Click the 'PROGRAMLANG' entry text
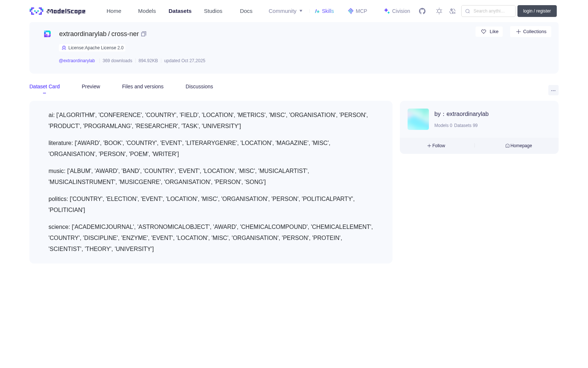This screenshot has width=588, height=368. coord(107,126)
